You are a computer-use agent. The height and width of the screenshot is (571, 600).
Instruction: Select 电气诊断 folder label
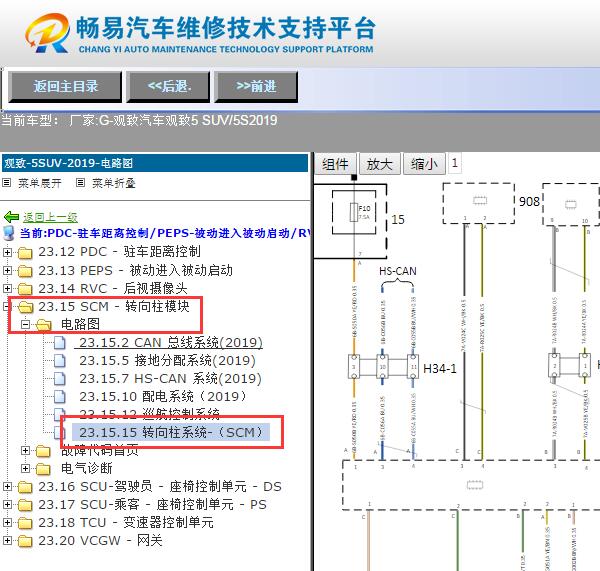[87, 468]
